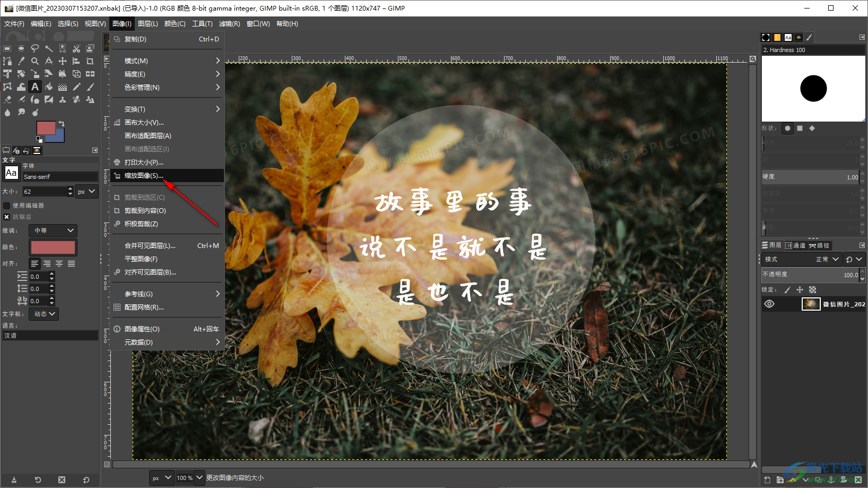Click the text color (颜色) red swatch
Viewport: 868px width, 488px height.
tap(53, 247)
